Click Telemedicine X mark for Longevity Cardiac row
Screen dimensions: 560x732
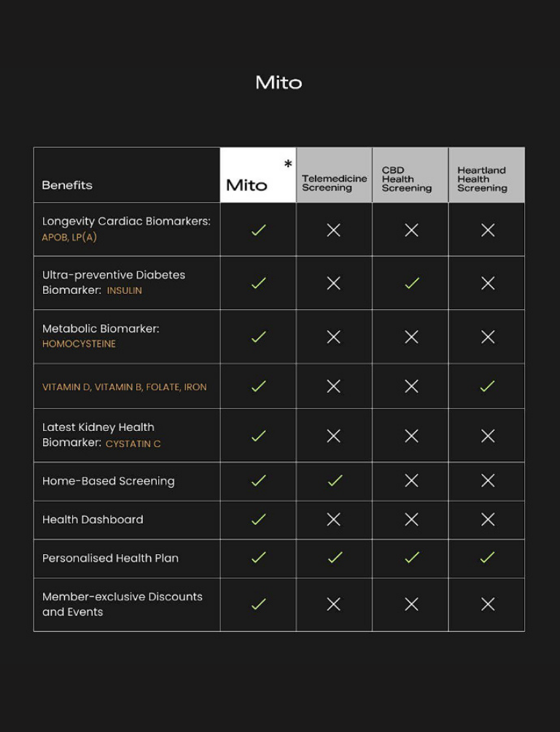pyautogui.click(x=334, y=230)
